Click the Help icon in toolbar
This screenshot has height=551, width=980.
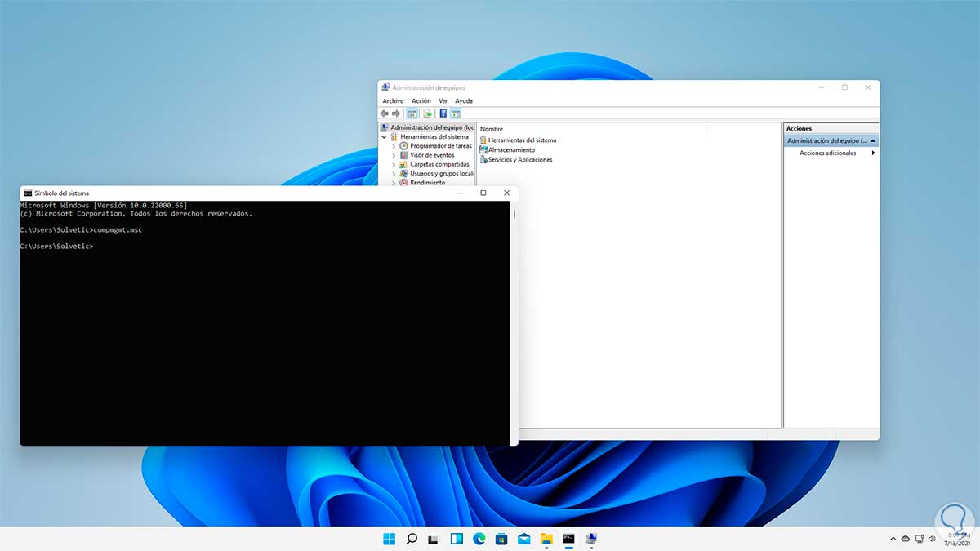point(443,113)
